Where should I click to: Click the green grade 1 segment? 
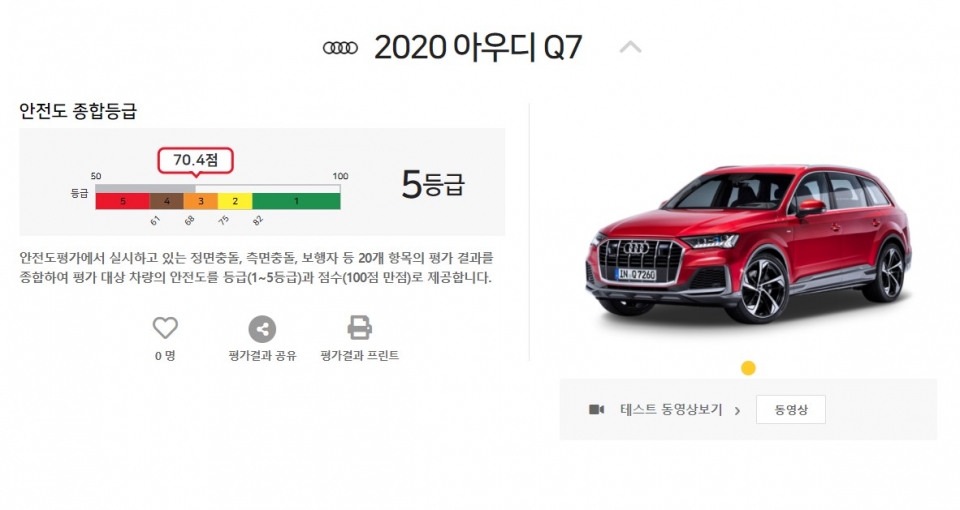click(x=296, y=201)
